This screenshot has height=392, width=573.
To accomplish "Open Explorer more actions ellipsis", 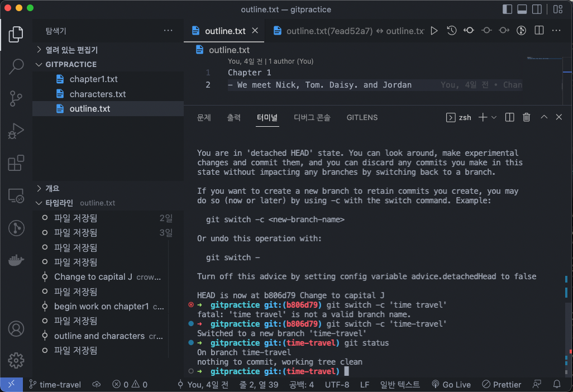I will (168, 31).
